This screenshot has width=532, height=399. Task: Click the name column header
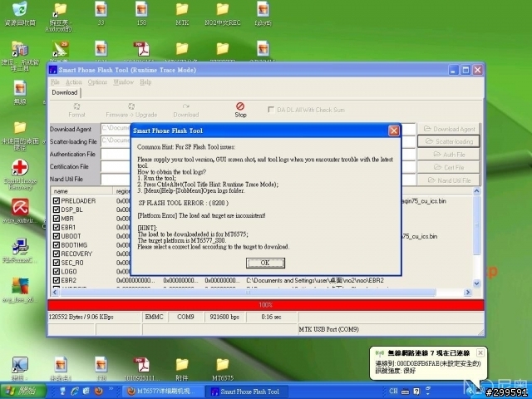(81, 191)
